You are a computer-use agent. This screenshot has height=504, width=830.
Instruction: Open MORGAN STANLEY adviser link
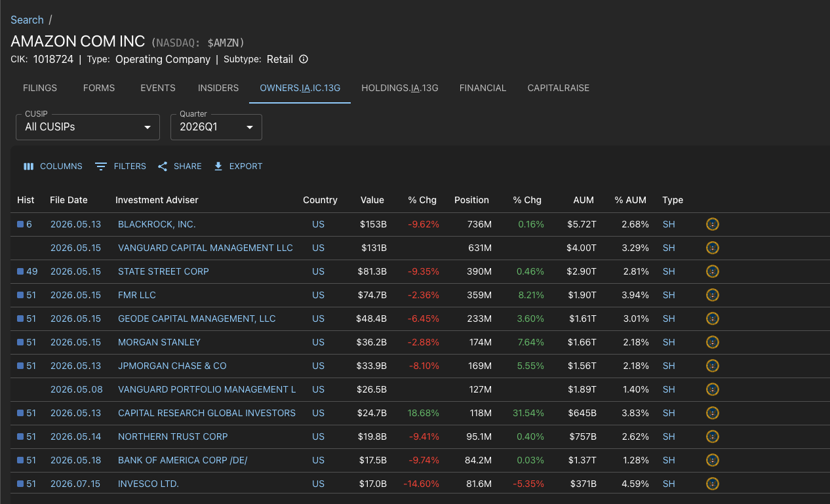click(x=159, y=342)
